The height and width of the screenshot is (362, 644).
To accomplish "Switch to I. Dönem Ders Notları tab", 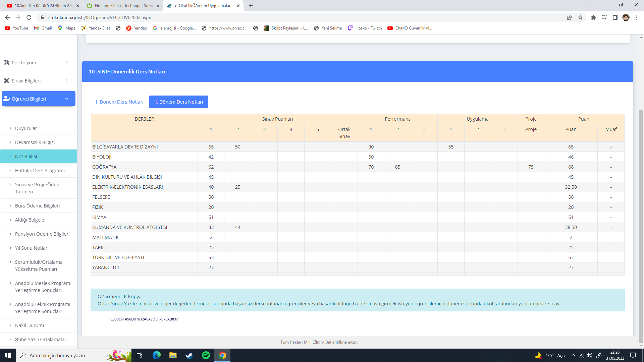I will [119, 102].
